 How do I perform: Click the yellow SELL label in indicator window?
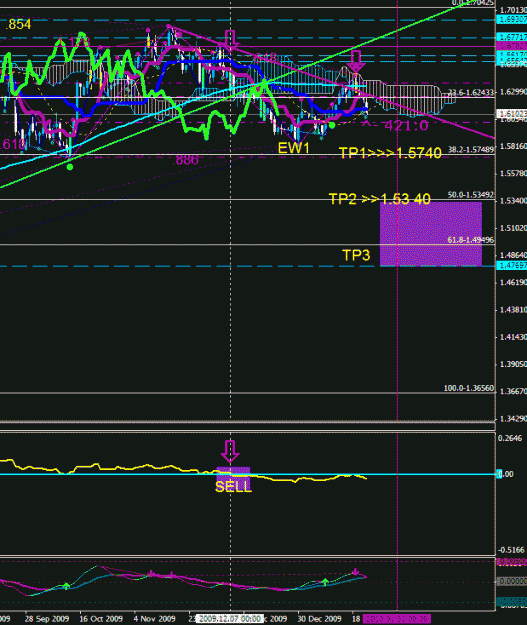tap(233, 487)
